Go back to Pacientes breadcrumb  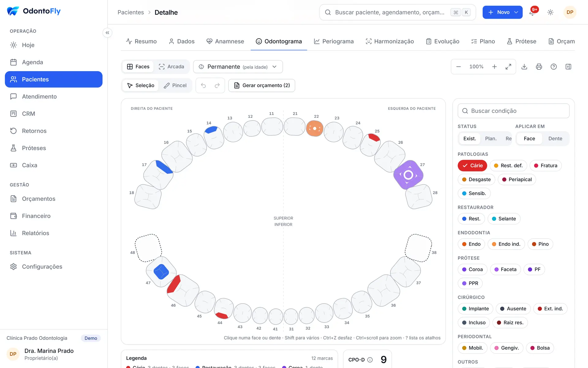pos(131,12)
